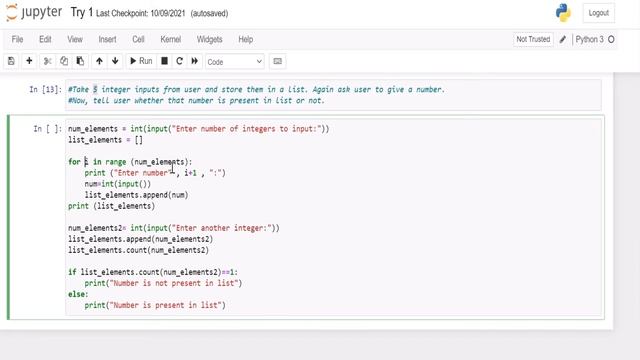Screen dimensions: 640x360
Task: Click the Python logo icon
Action: click(563, 13)
